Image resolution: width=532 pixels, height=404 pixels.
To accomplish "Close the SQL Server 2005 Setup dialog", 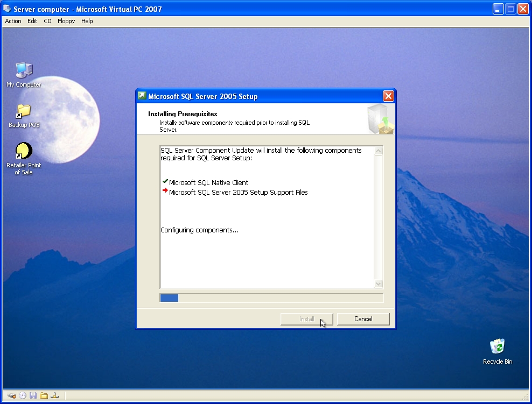I will [x=388, y=96].
